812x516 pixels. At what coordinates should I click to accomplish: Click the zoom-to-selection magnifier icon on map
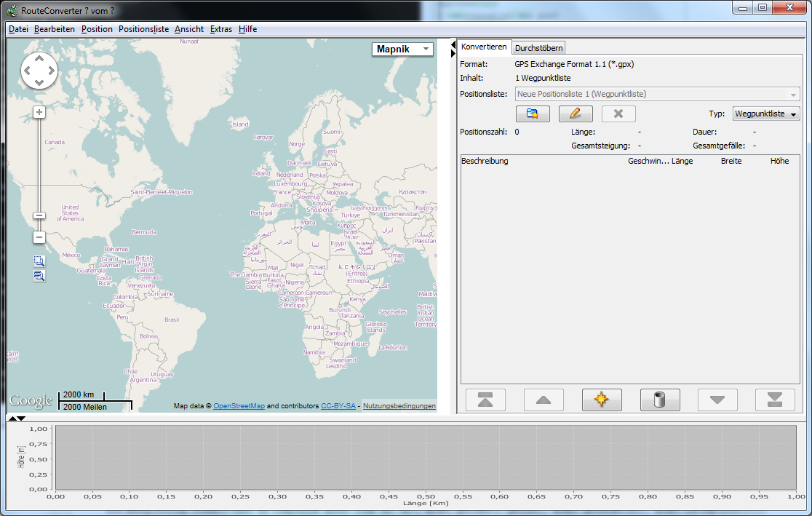(39, 261)
